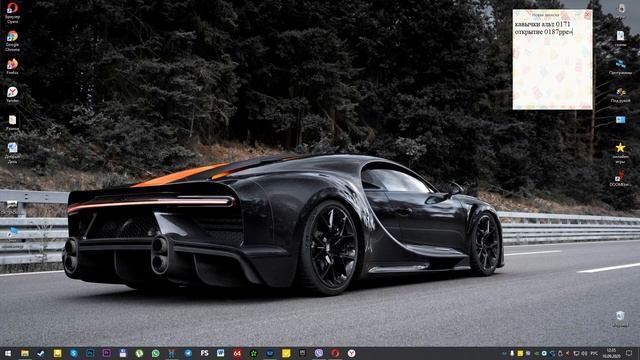
Task: Open Viber from the taskbar
Action: 319,353
